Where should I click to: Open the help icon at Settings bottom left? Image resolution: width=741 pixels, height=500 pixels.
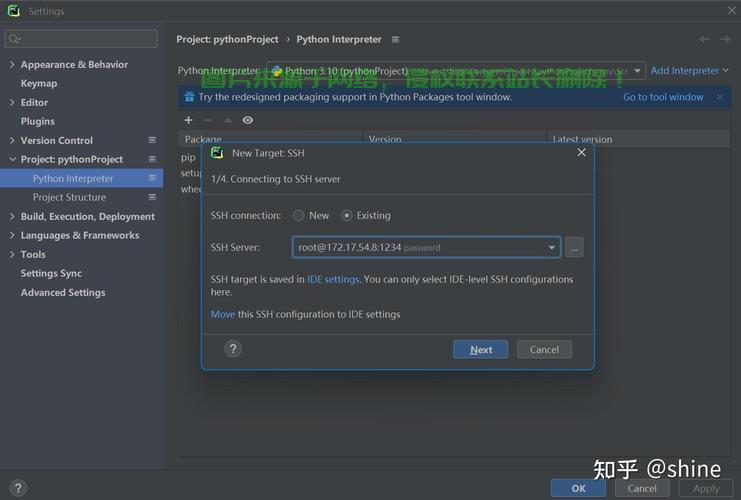pos(18,488)
